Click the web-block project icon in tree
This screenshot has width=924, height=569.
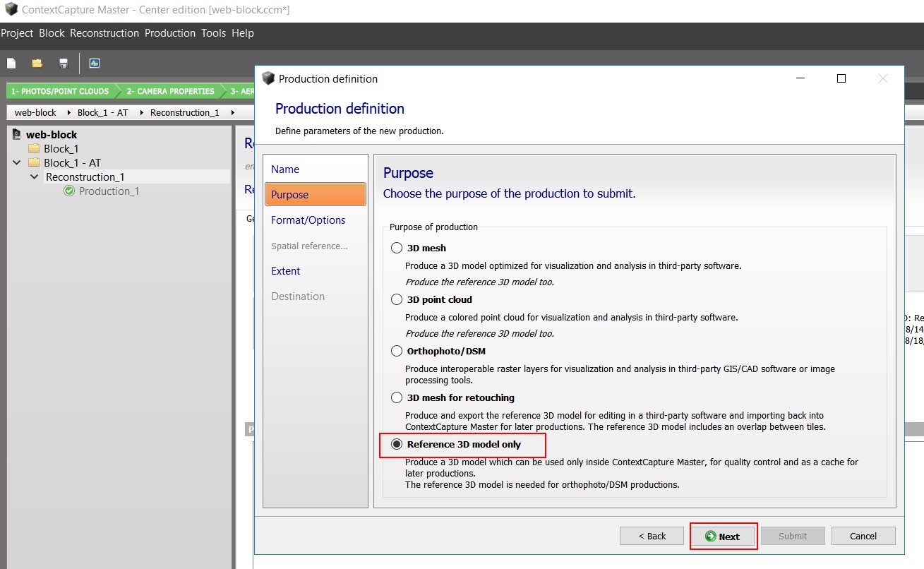coord(16,134)
